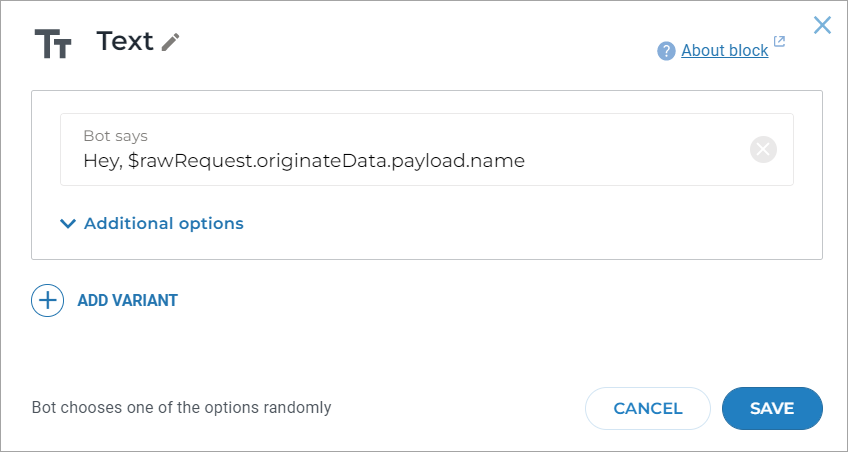
Task: Close the Text block dialog
Action: pyautogui.click(x=822, y=25)
